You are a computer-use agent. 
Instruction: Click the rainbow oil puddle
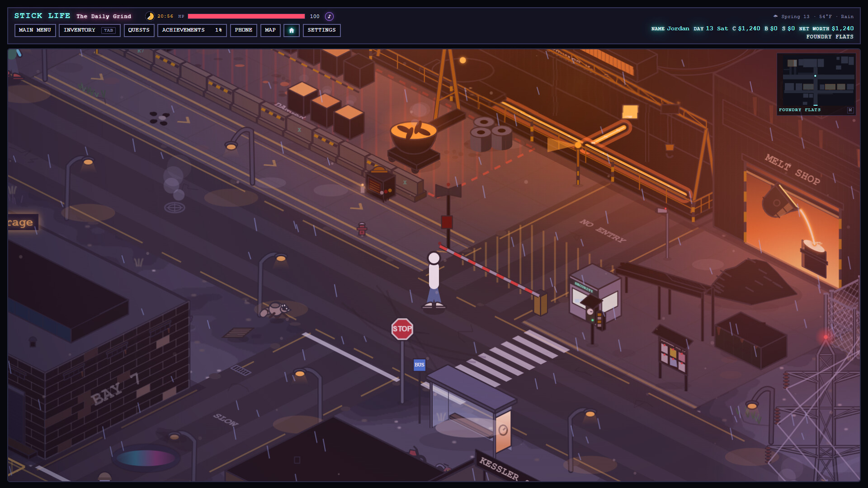(146, 458)
